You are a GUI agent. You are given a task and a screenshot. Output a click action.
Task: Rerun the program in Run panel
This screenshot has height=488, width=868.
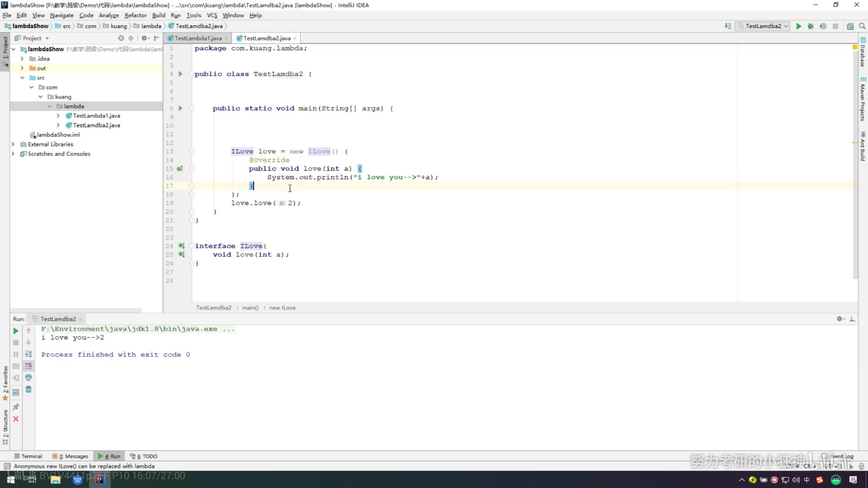pos(16,331)
